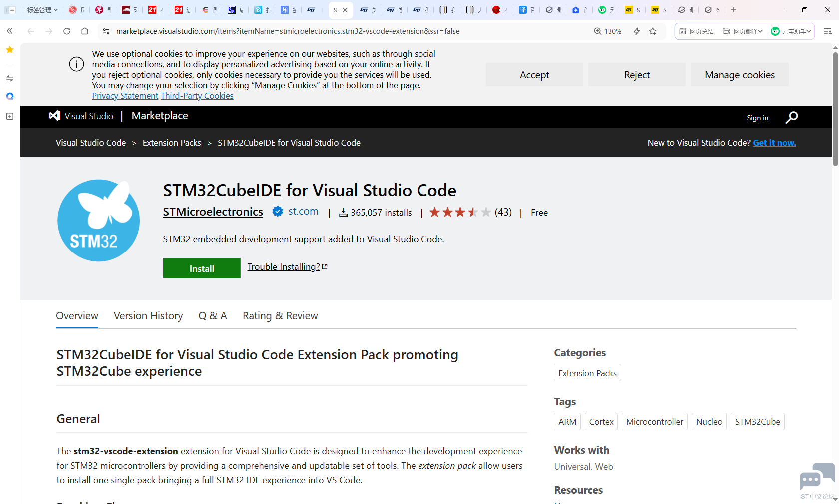This screenshot has height=504, width=839.
Task: Click the page vertical scrollbar thumb
Action: point(835,109)
